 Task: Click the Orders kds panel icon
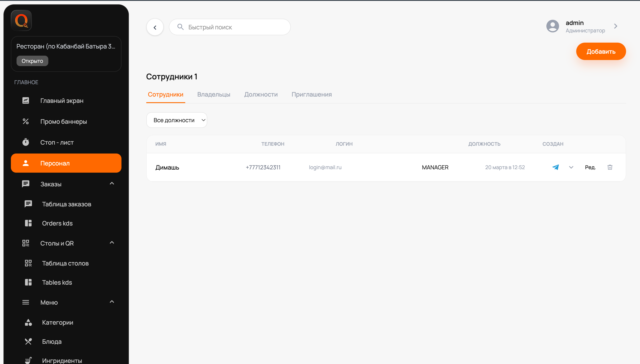point(28,223)
